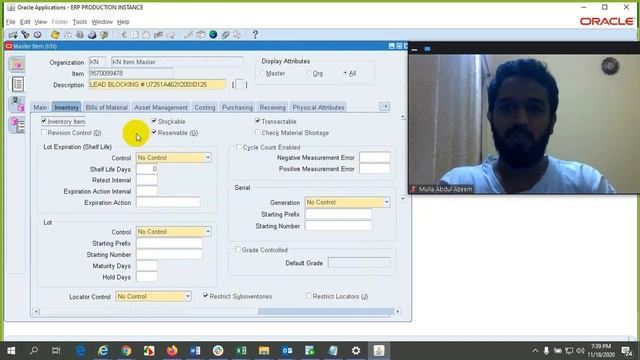Viewport: 640px width, 360px height.
Task: Select the Org display attributes radio button
Action: click(309, 73)
